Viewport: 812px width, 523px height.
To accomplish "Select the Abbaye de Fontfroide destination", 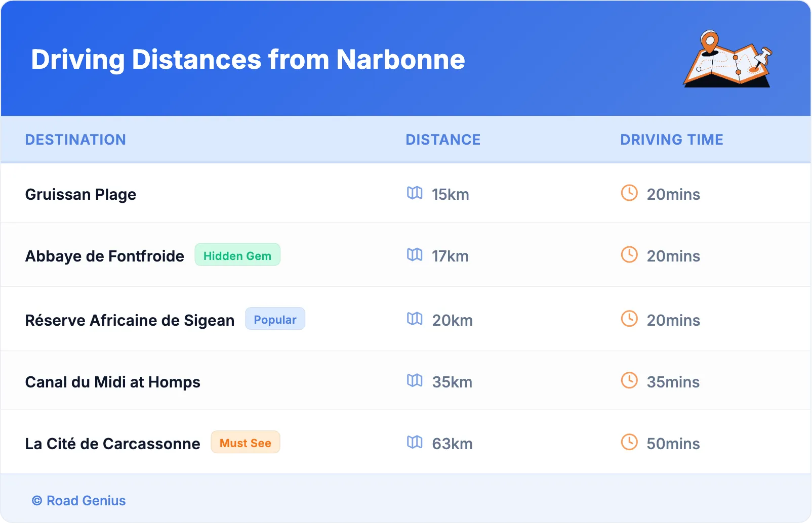I will 105,256.
